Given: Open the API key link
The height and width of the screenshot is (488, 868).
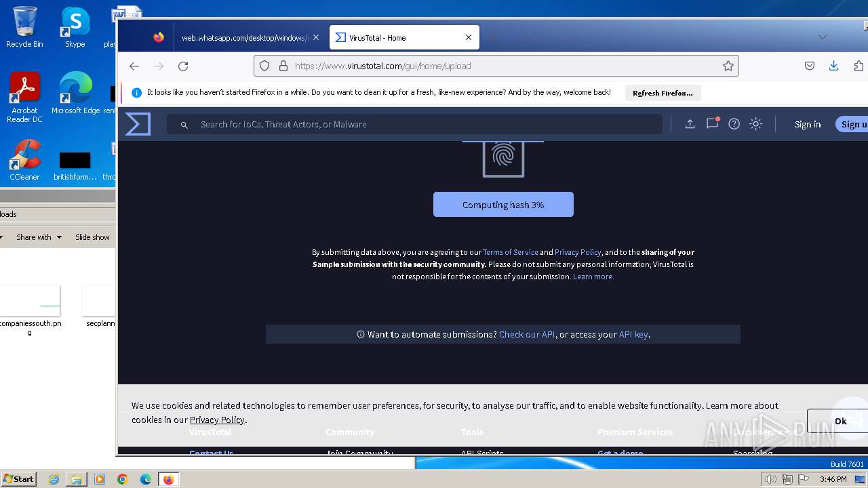Looking at the screenshot, I should click(x=633, y=334).
